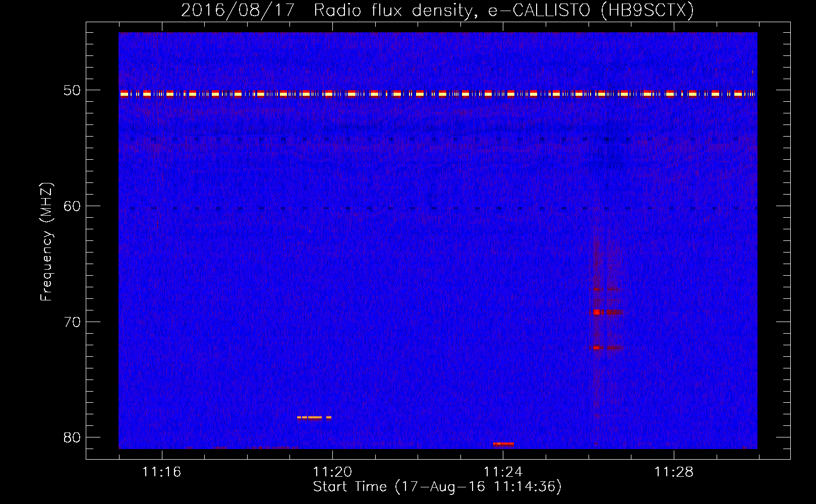Click the "Start Time (17-Aug-16 11:14:36)" label

point(437,487)
